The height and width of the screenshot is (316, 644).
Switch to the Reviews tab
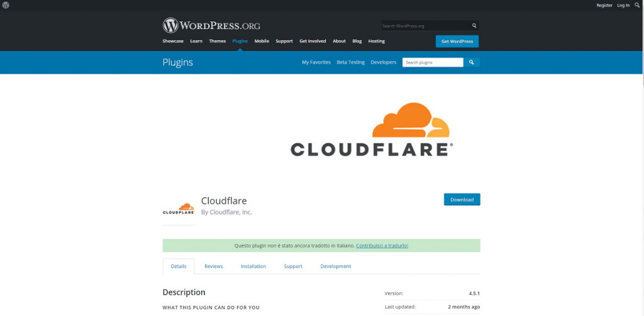pyautogui.click(x=214, y=266)
